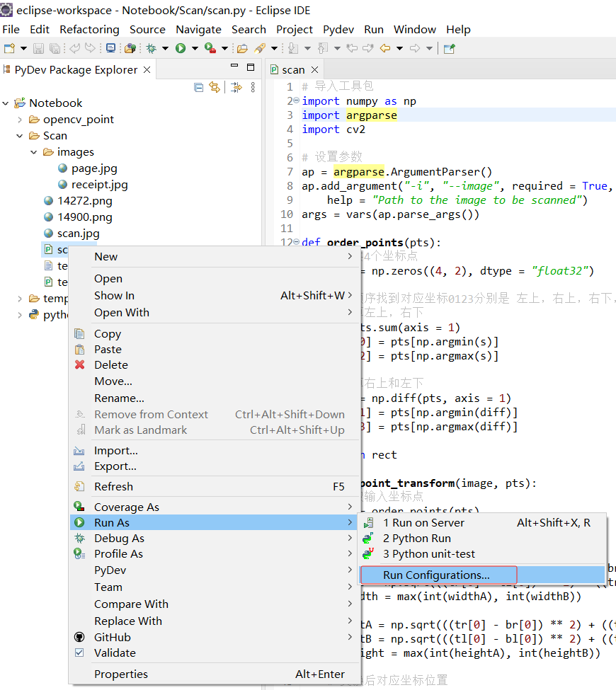
Task: Collapse the Notebook project tree node
Action: 5,103
